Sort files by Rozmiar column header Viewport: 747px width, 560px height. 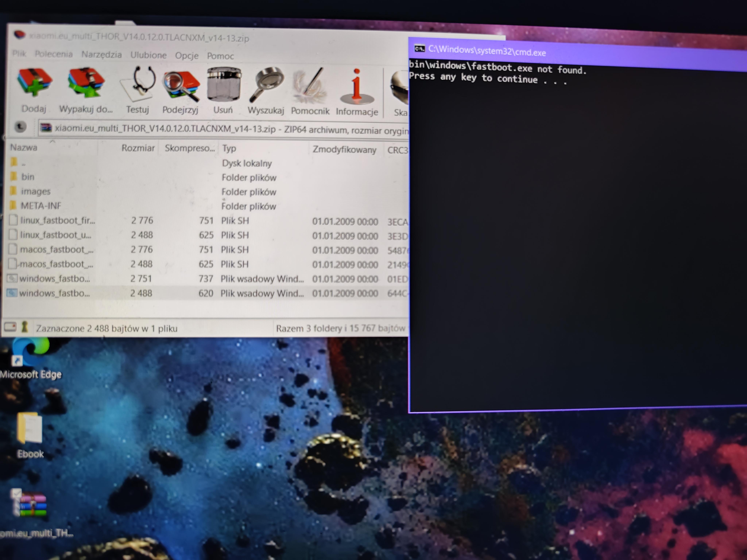(138, 148)
